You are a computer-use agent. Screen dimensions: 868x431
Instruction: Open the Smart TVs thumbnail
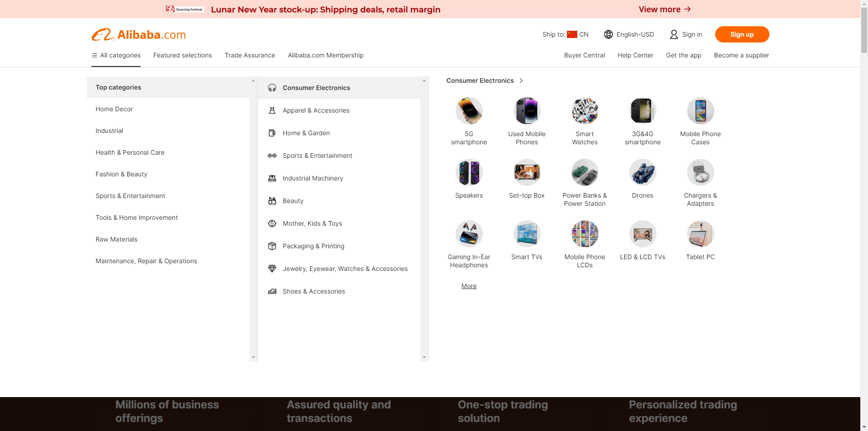(527, 234)
